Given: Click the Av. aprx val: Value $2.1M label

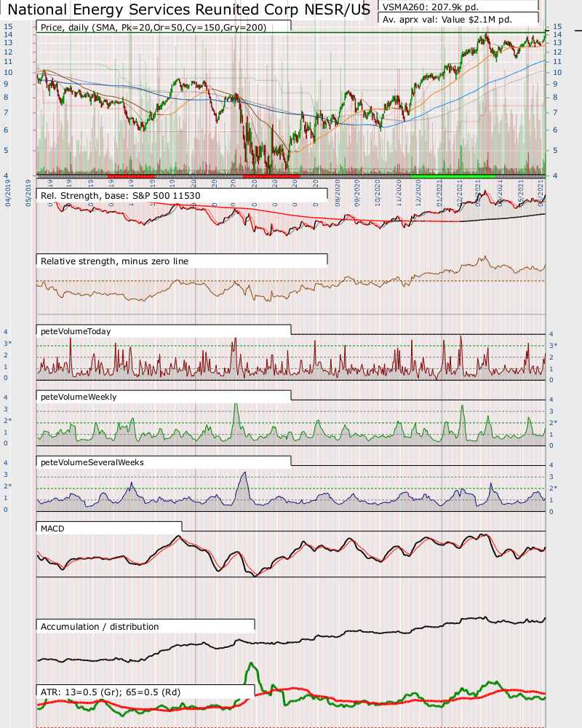Looking at the screenshot, I should (447, 20).
